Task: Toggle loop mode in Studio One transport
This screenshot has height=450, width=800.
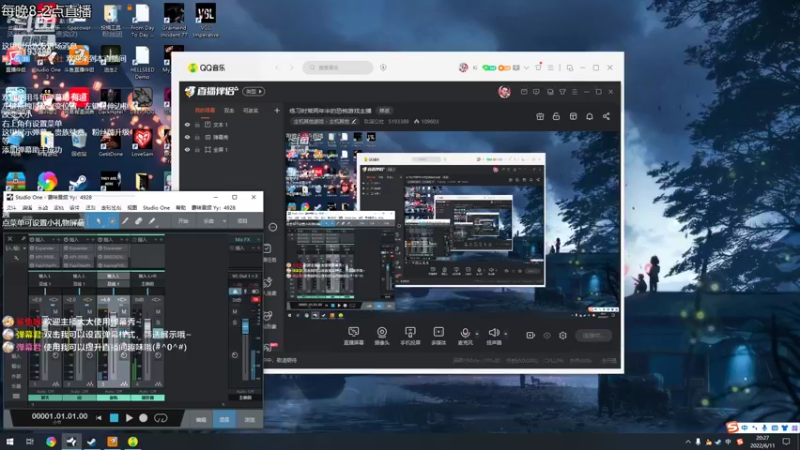Action: [160, 418]
